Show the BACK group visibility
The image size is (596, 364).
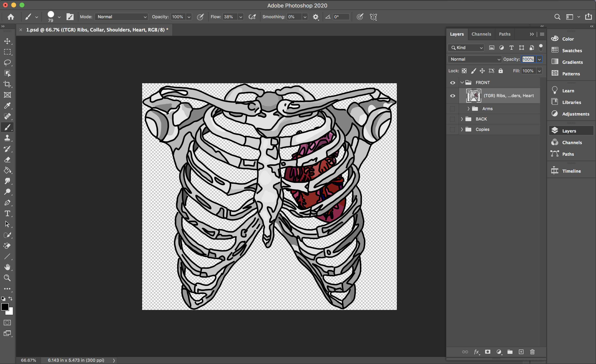pos(453,119)
